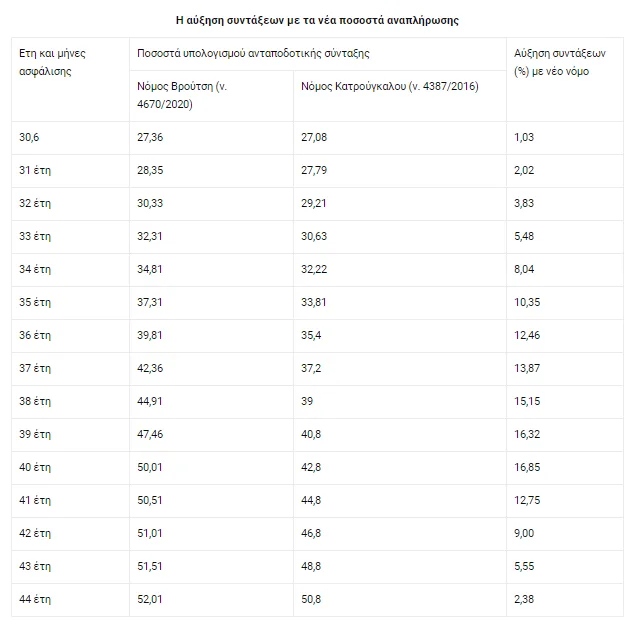This screenshot has width=632, height=629.
Task: Click the '31 έτη' row label
Action: (x=35, y=169)
